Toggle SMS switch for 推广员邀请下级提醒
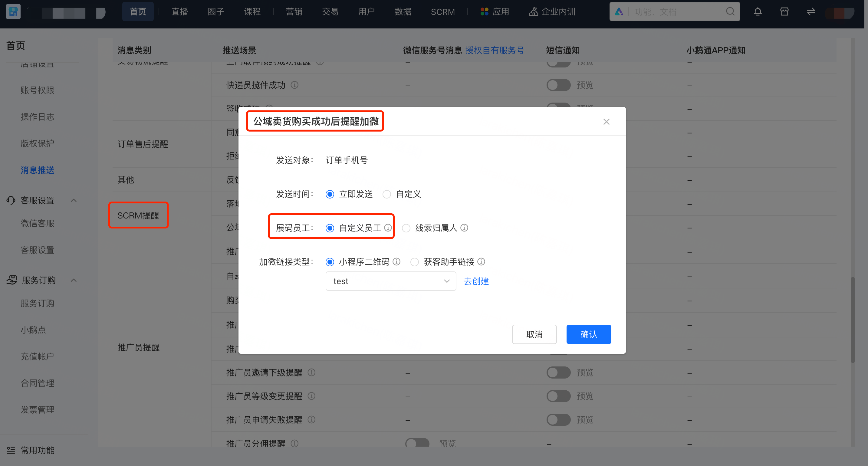 pyautogui.click(x=558, y=372)
